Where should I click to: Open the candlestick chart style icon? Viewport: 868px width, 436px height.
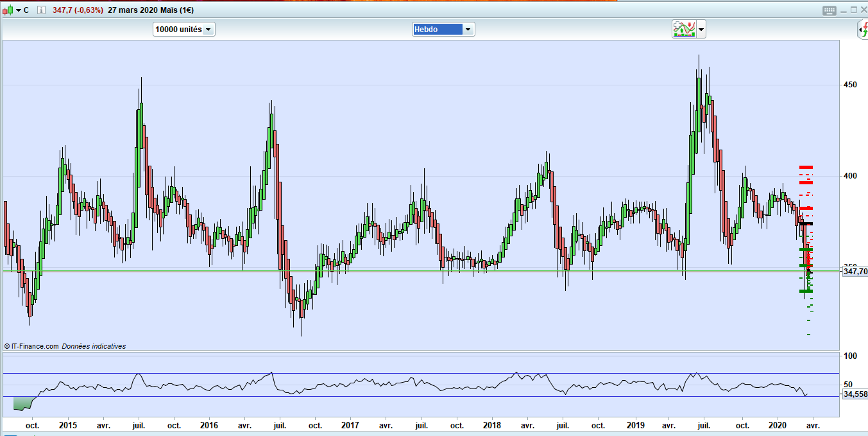[x=7, y=10]
